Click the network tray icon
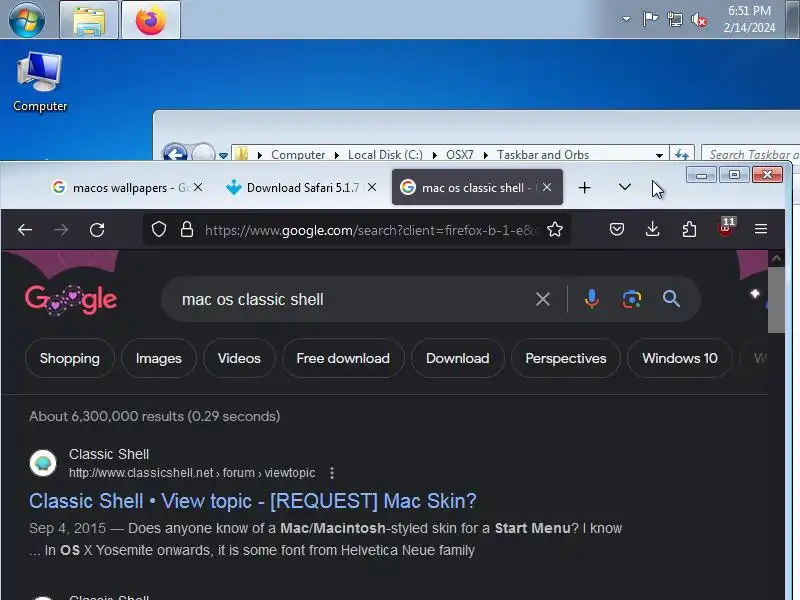 point(674,19)
